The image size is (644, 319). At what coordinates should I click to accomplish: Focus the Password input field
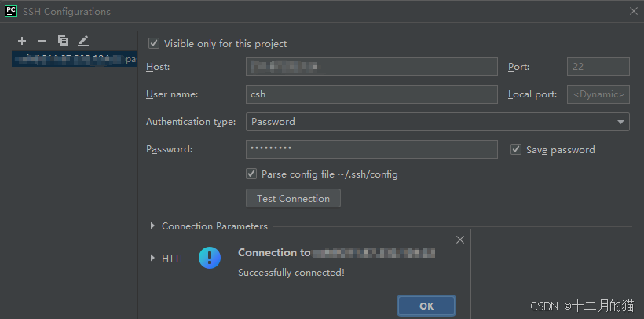(371, 149)
